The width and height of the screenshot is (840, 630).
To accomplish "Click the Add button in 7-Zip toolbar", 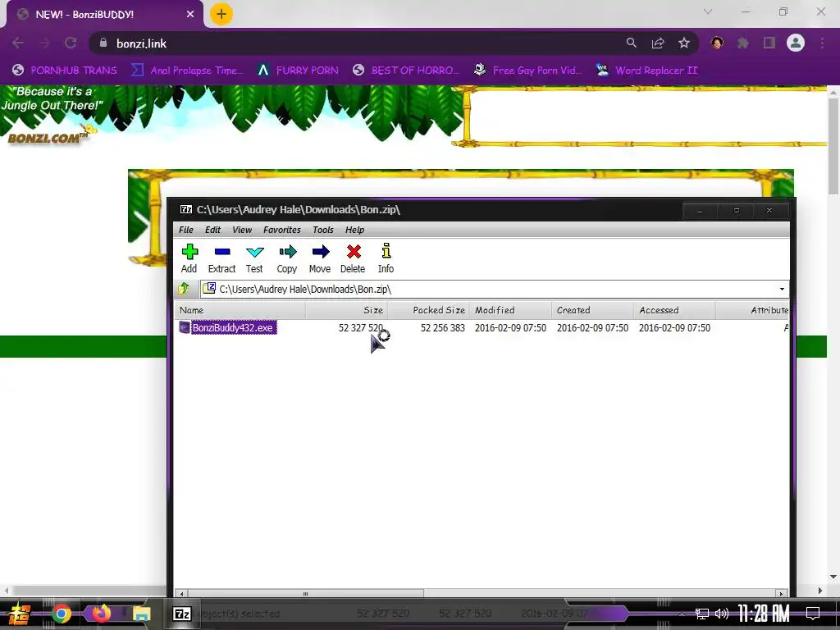I will point(189,258).
